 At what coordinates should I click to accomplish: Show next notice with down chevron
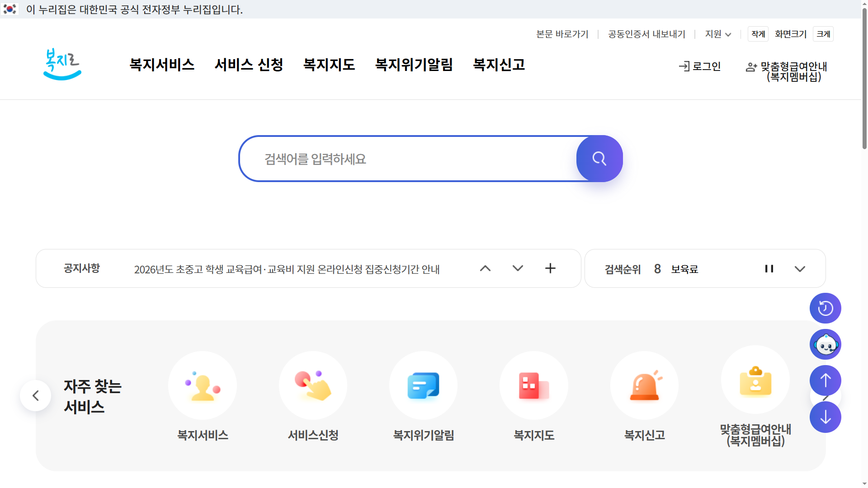[518, 267]
